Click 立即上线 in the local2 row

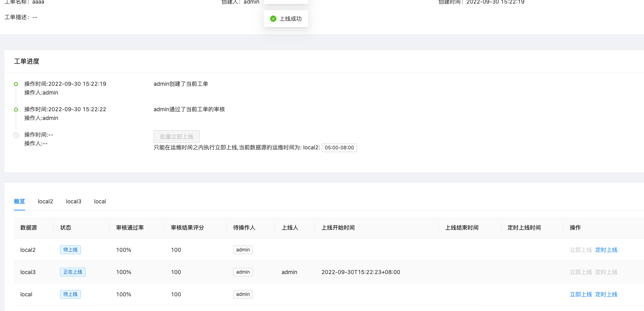point(581,250)
